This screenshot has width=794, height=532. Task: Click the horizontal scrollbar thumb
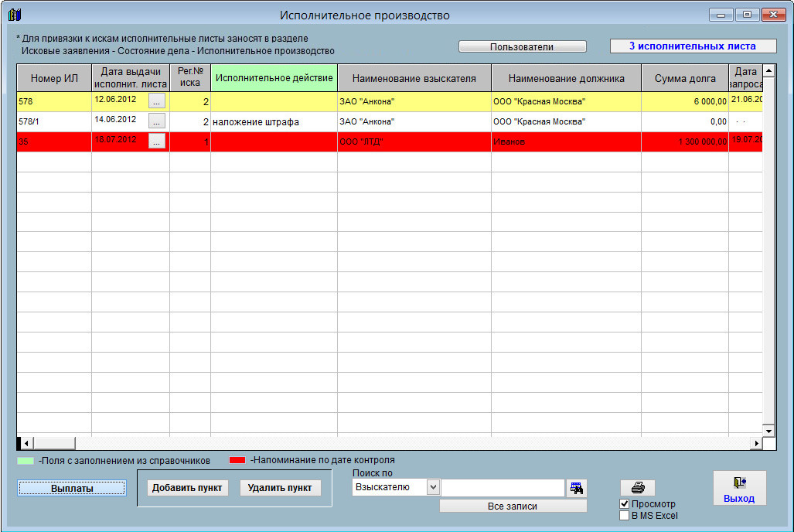pos(53,443)
